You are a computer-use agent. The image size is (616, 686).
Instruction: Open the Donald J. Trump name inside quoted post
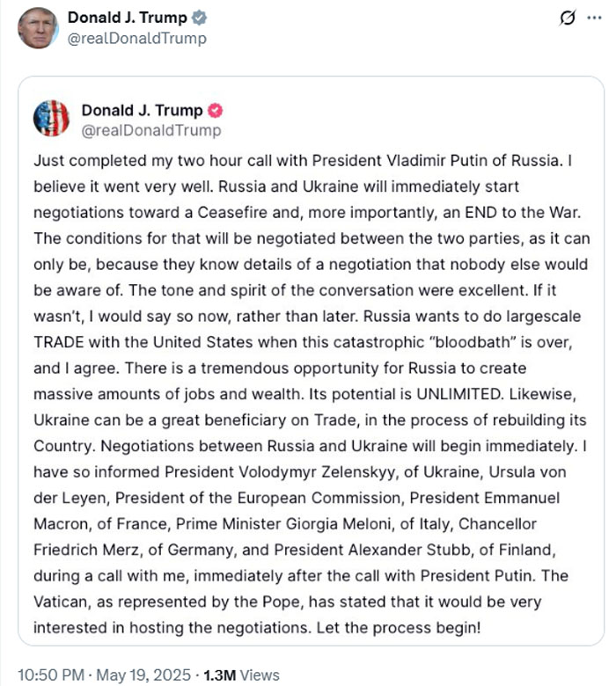tap(142, 111)
